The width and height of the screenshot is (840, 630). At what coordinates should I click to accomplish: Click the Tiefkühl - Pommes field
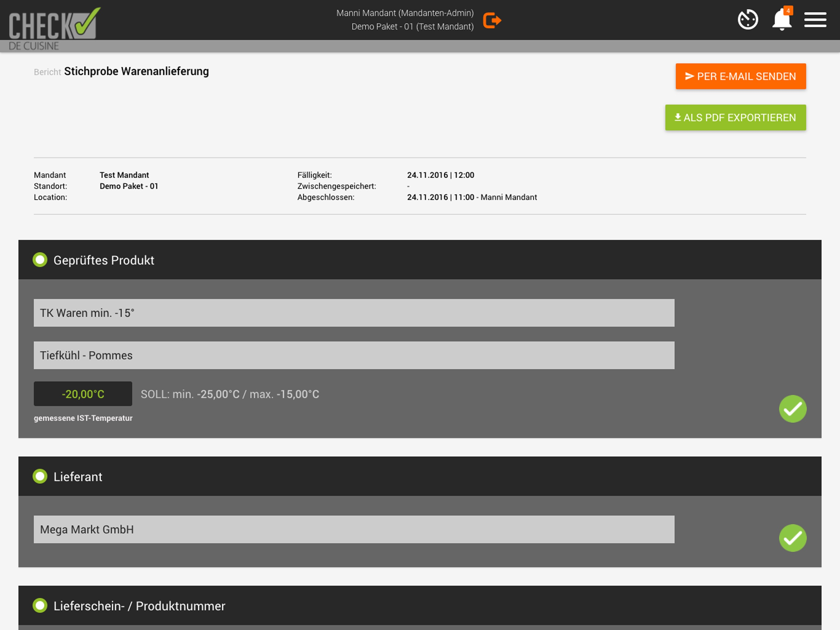[x=354, y=355]
